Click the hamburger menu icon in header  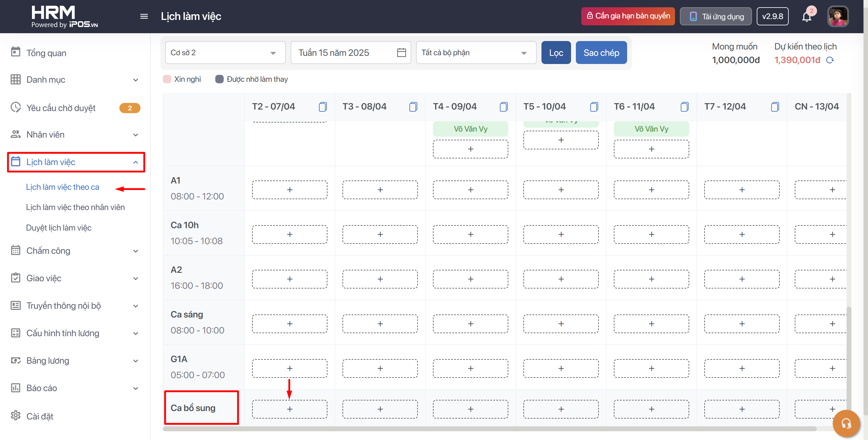[x=144, y=16]
